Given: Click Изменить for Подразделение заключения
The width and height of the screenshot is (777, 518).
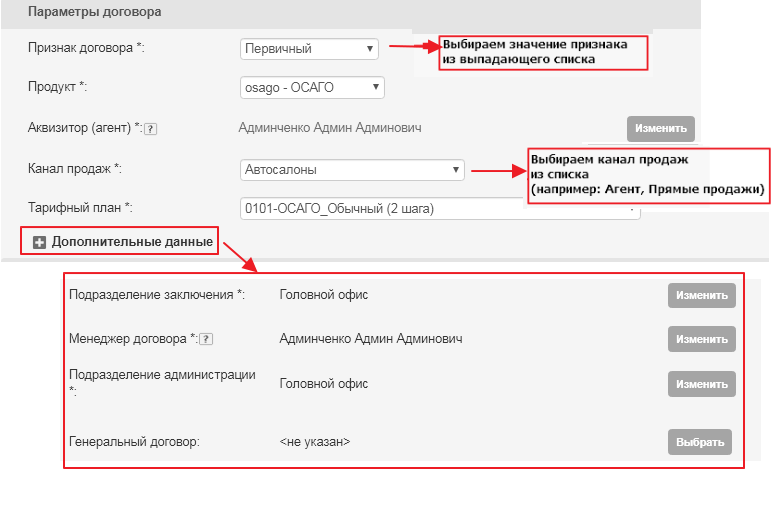Looking at the screenshot, I should 702,295.
